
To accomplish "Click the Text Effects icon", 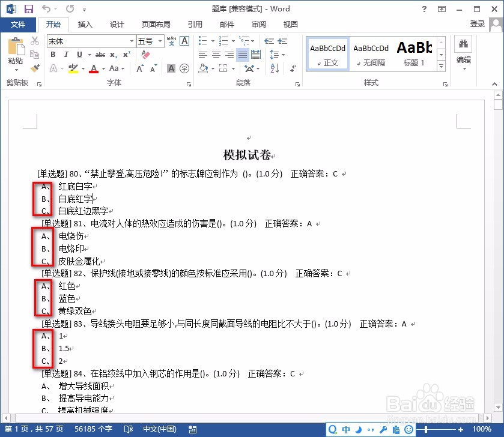I will pyautogui.click(x=53, y=68).
